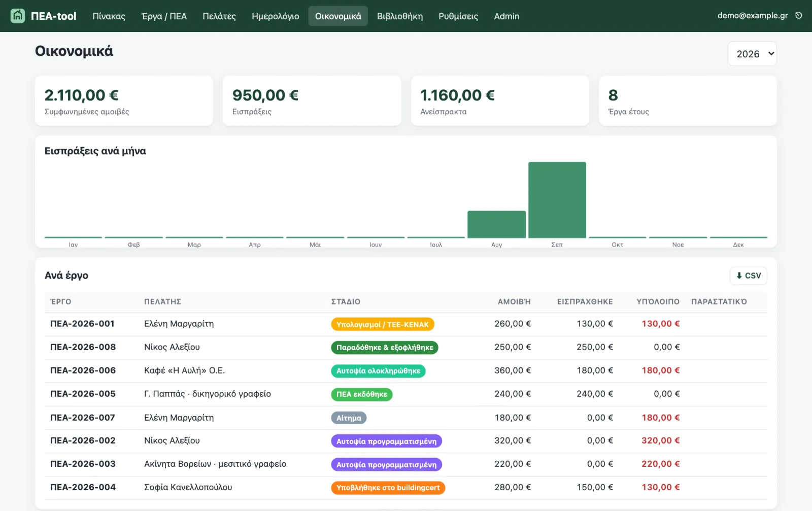Image resolution: width=812 pixels, height=511 pixels.
Task: Open the Πίνακας menu item
Action: tap(109, 16)
